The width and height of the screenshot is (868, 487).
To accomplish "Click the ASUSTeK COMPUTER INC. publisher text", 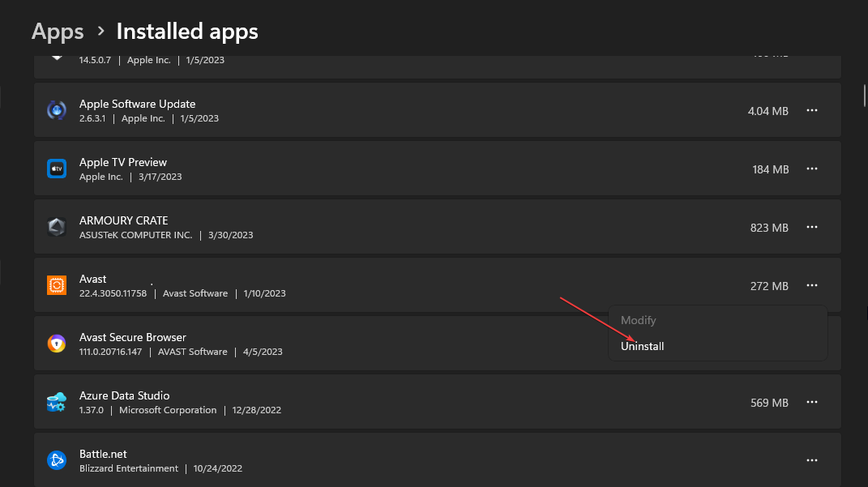I will (x=135, y=235).
